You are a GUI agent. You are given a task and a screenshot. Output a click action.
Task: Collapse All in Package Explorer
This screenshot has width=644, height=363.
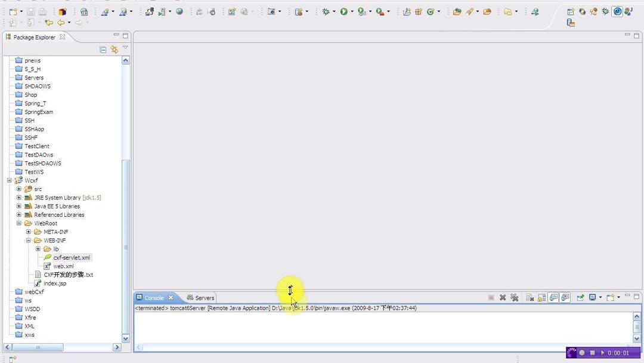point(103,49)
